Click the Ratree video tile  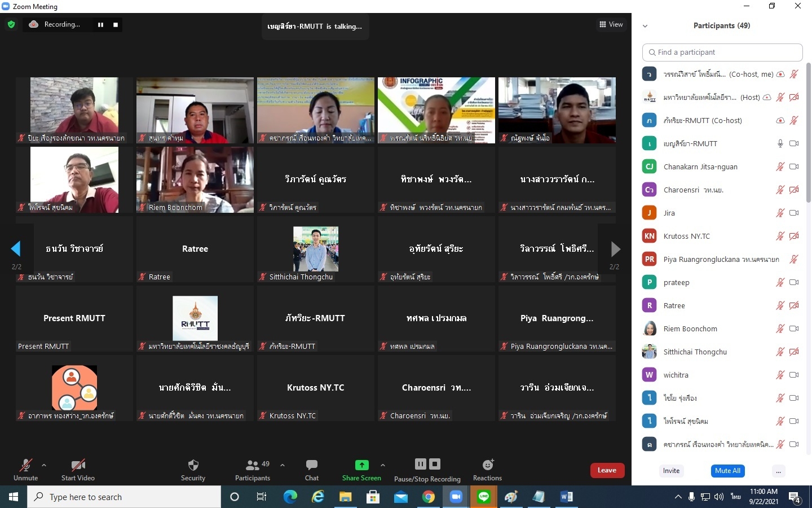tap(195, 249)
